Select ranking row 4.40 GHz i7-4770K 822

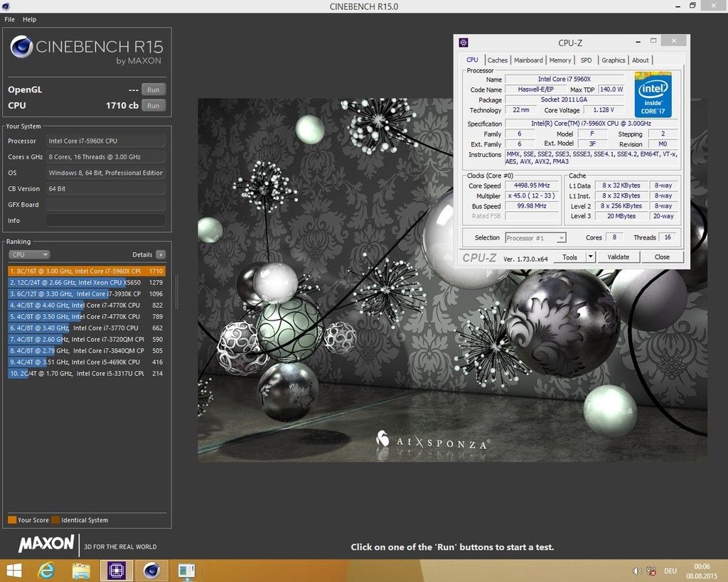(x=86, y=305)
